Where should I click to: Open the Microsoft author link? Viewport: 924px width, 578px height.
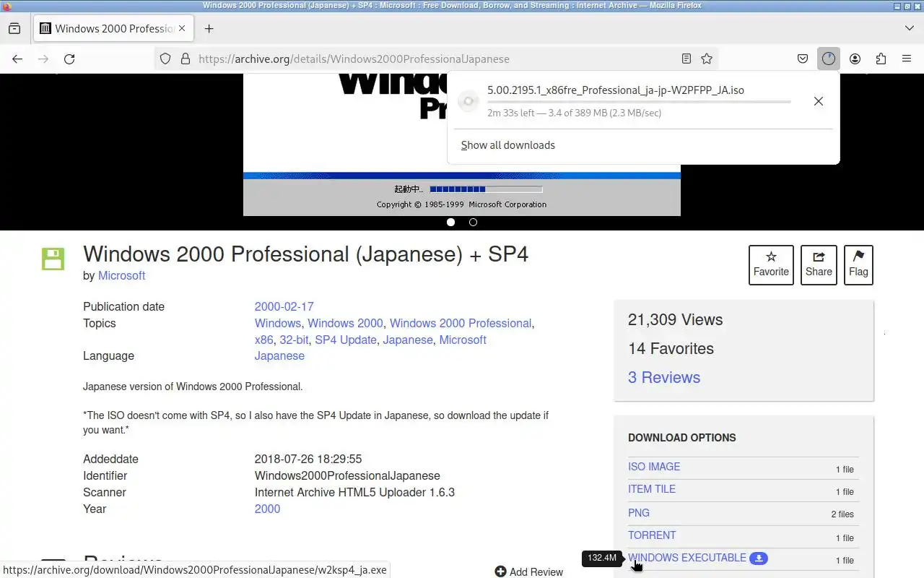[121, 275]
